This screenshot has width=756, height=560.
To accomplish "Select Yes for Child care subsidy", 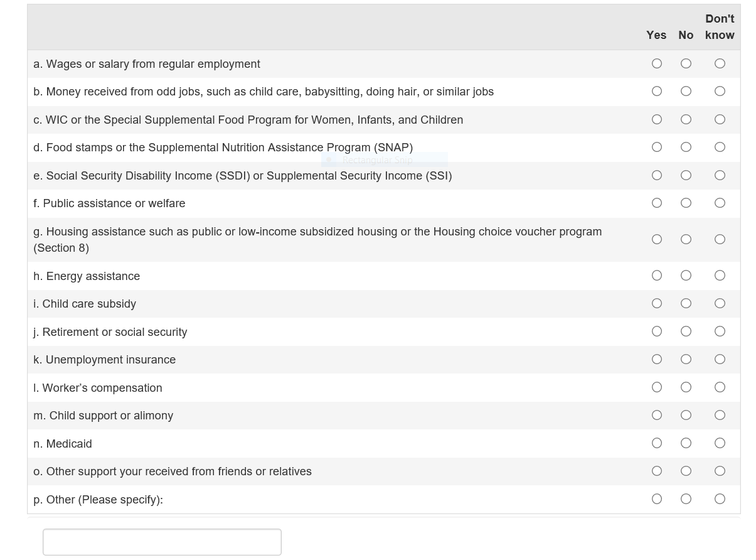I will point(657,303).
